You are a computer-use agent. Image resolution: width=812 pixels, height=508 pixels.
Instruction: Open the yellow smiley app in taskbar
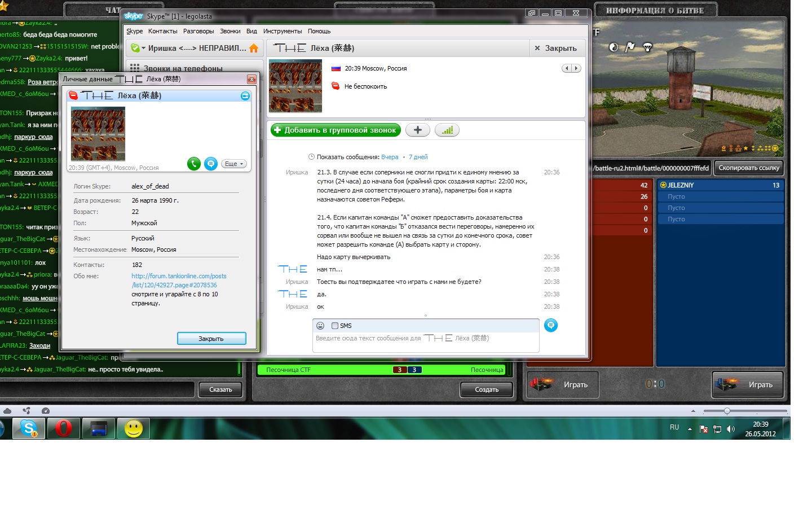pyautogui.click(x=134, y=428)
